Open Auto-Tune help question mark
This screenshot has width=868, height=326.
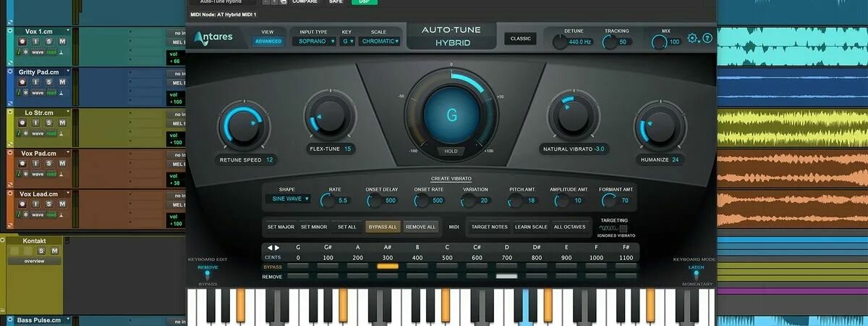[707, 38]
